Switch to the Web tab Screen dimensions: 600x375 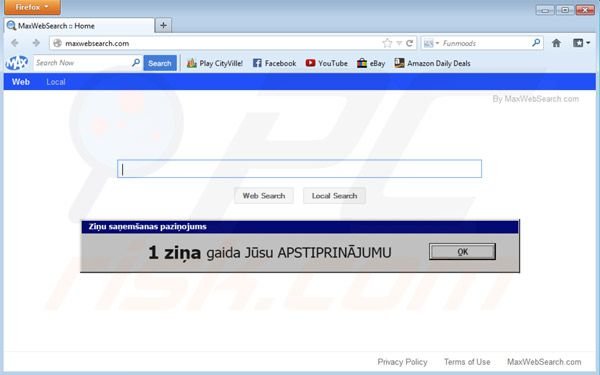[21, 82]
